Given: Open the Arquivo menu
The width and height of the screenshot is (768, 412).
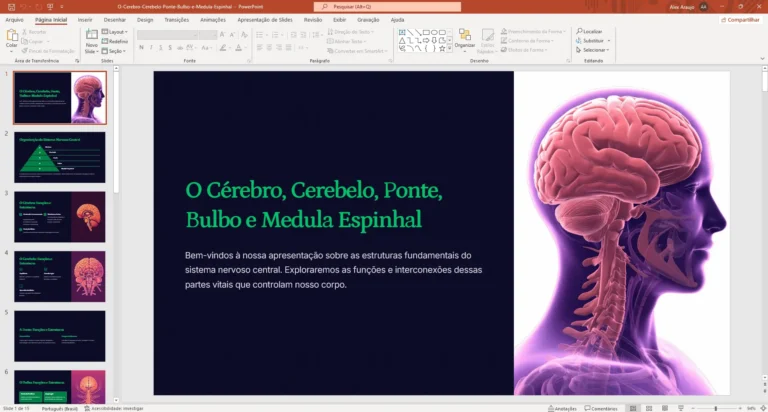Looking at the screenshot, I should [14, 20].
